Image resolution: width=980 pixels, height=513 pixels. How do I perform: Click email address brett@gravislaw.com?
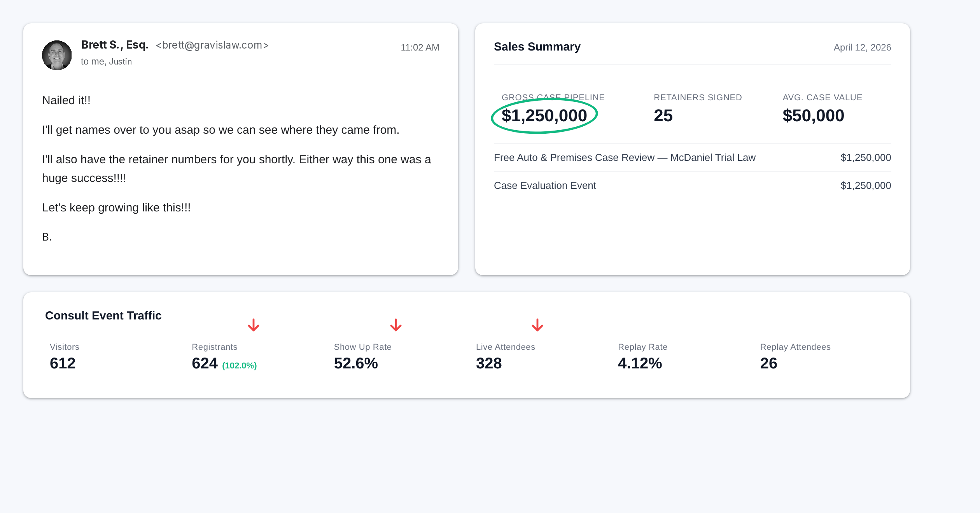(212, 45)
